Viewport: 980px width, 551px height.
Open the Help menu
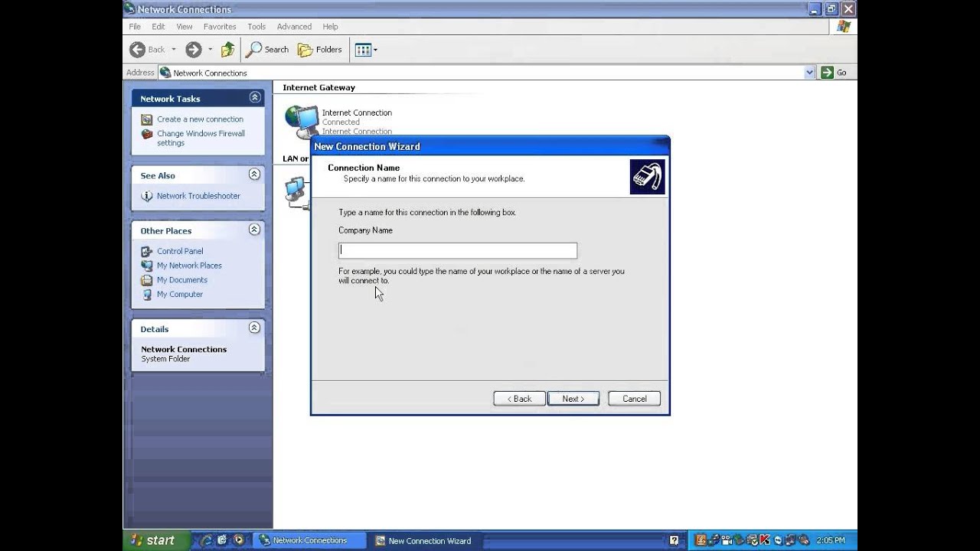tap(330, 26)
